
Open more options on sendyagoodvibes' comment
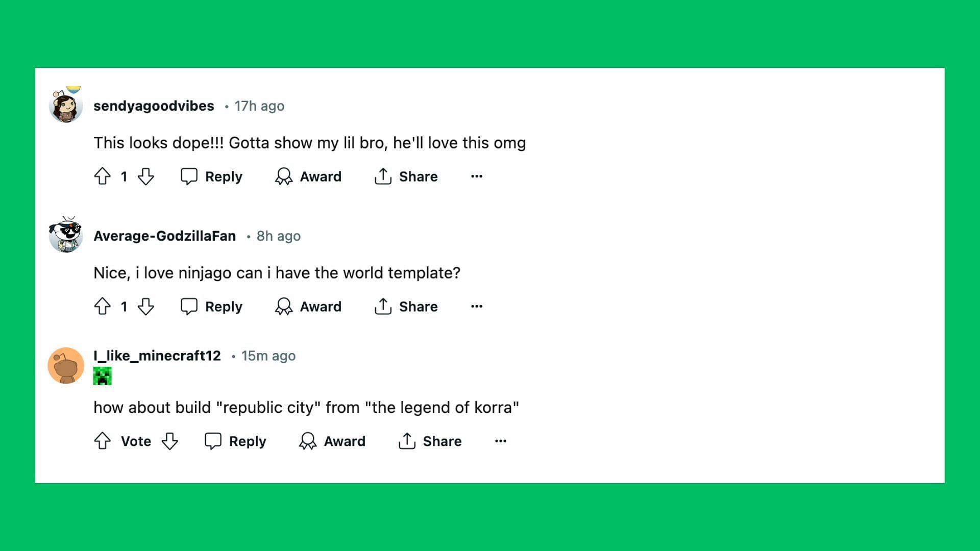[477, 177]
